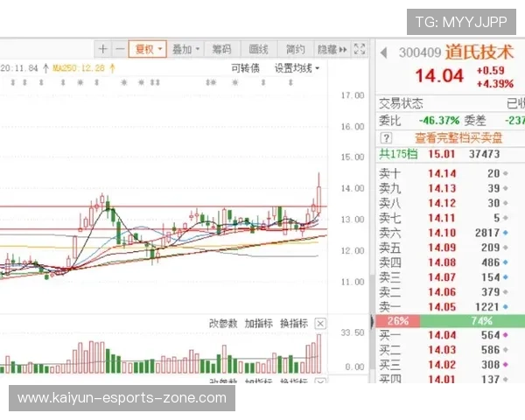Toggle fullscreen chart icon
525x420 pixels.
[x=360, y=49]
